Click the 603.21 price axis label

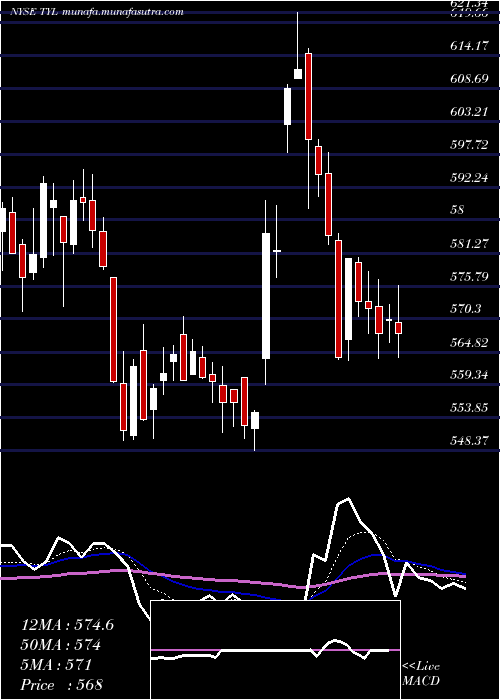(x=471, y=112)
